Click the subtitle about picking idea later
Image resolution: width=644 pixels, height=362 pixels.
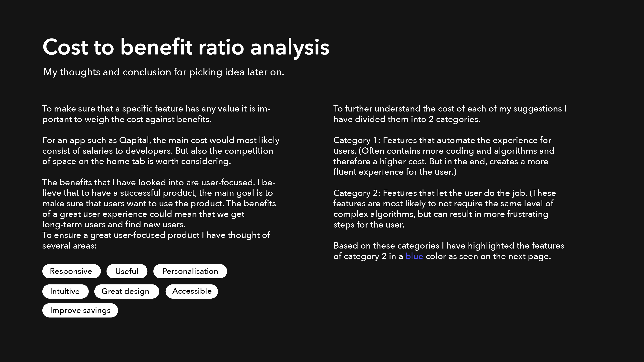(164, 72)
